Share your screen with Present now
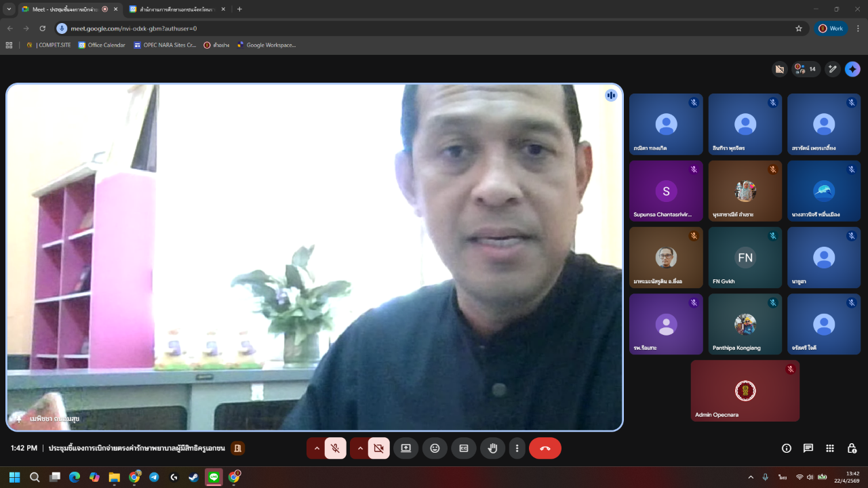868x488 pixels. pyautogui.click(x=406, y=448)
